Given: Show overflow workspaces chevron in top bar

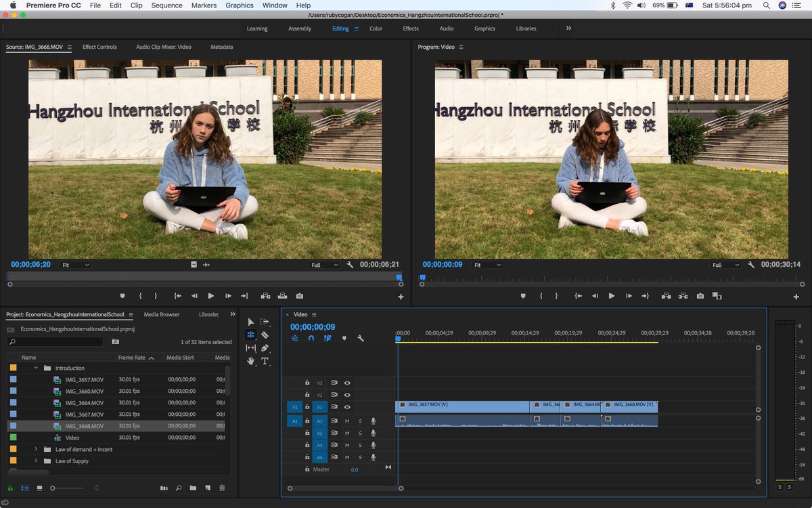Looking at the screenshot, I should [x=568, y=28].
